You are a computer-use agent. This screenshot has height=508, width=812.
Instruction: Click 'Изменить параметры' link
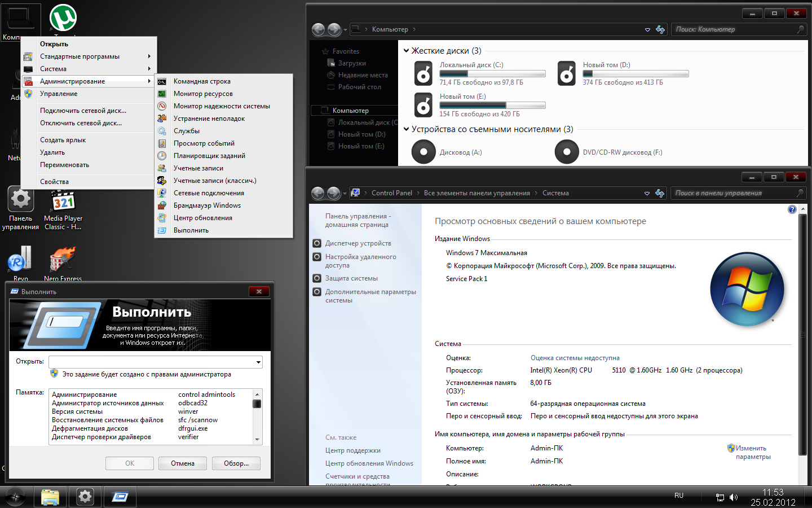point(753,453)
